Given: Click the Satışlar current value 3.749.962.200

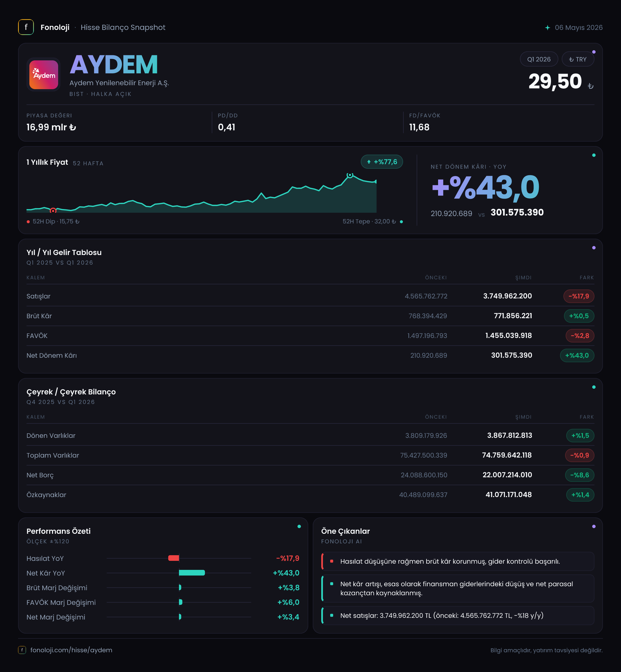Looking at the screenshot, I should click(x=508, y=296).
